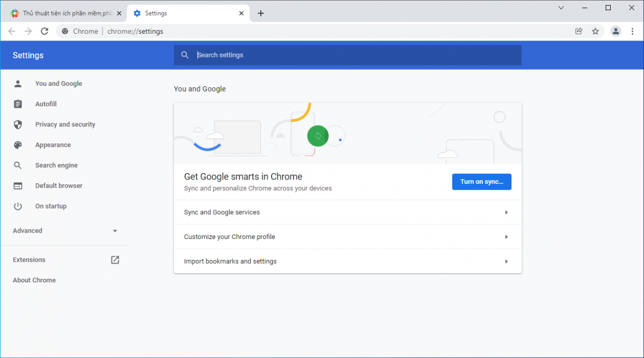Click the share page icon
This screenshot has height=358, width=644.
[x=579, y=31]
